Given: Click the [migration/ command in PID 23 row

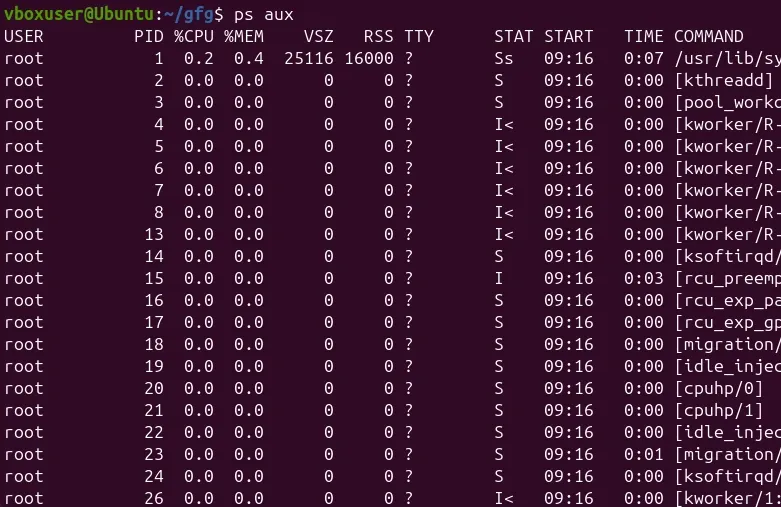Looking at the screenshot, I should point(728,454).
